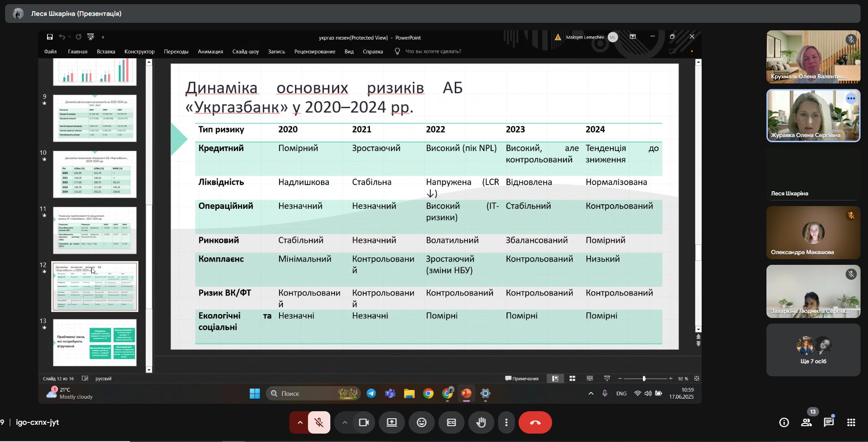Image resolution: width=868 pixels, height=442 pixels.
Task: Switch to the Вставка ribbon tab
Action: coord(106,51)
